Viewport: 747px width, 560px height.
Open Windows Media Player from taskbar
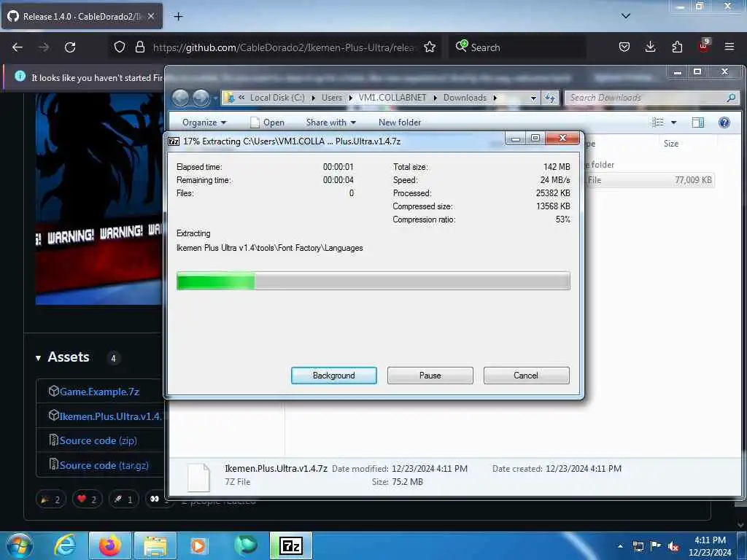199,545
